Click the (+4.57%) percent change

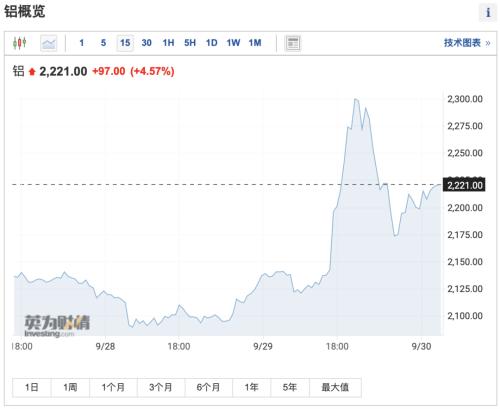152,71
